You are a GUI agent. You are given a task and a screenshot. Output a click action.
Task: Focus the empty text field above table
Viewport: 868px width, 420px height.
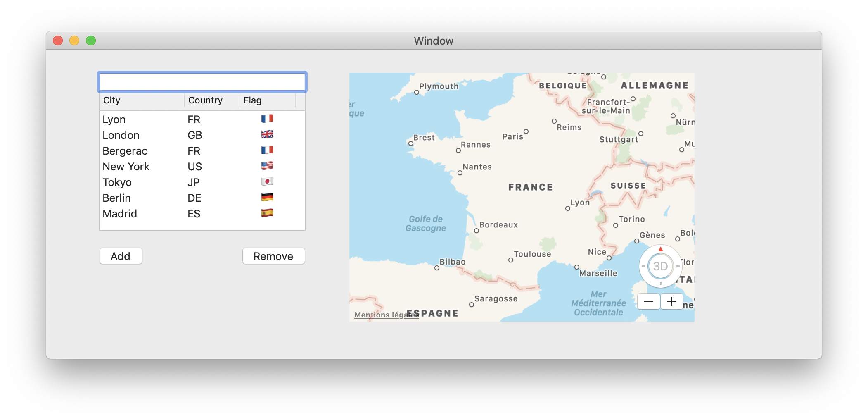[202, 82]
